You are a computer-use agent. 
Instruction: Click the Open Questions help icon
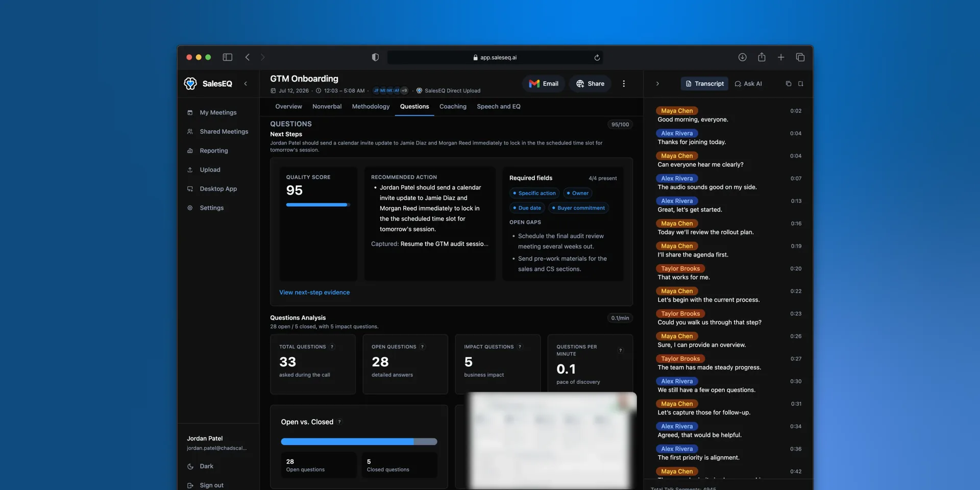coord(422,347)
